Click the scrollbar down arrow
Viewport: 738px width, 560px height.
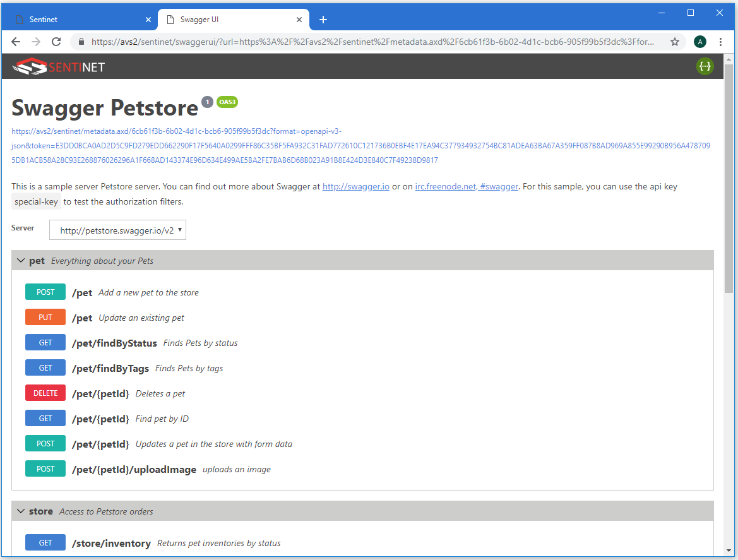coord(729,550)
